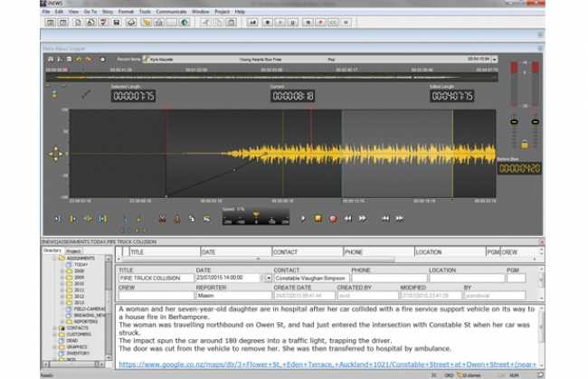Viewport: 588px width, 379px height.
Task: Click the print icon in main toolbar
Action: point(131,23)
